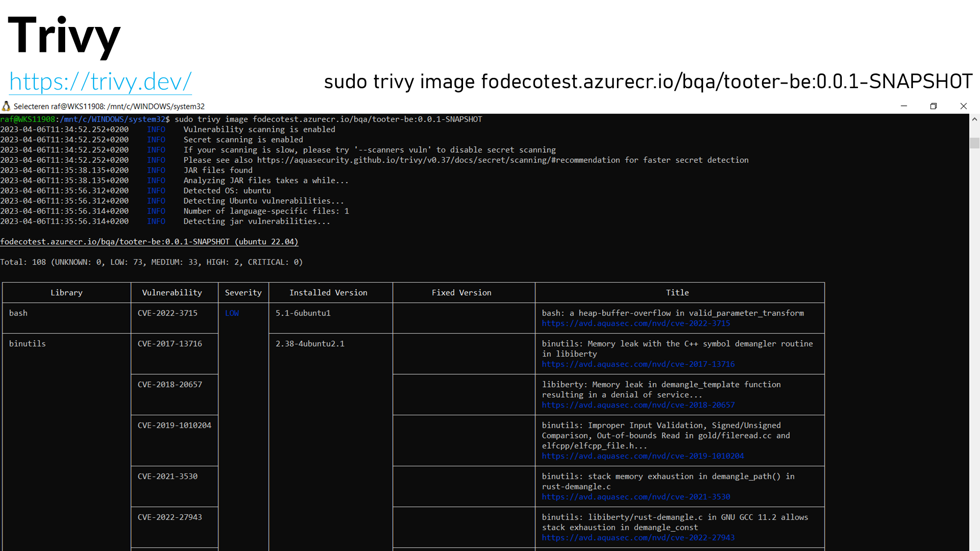Click scrollbar up arrow

[x=975, y=119]
